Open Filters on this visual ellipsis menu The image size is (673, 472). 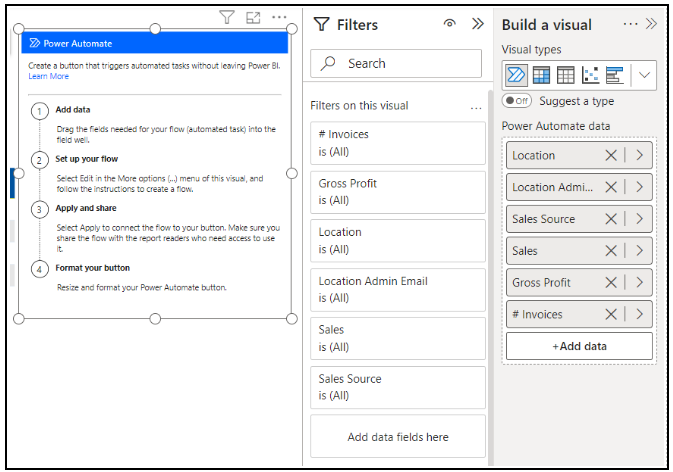click(x=476, y=108)
